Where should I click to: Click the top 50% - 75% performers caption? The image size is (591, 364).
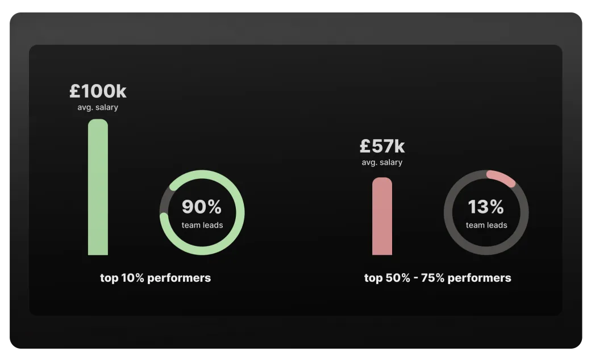(438, 278)
